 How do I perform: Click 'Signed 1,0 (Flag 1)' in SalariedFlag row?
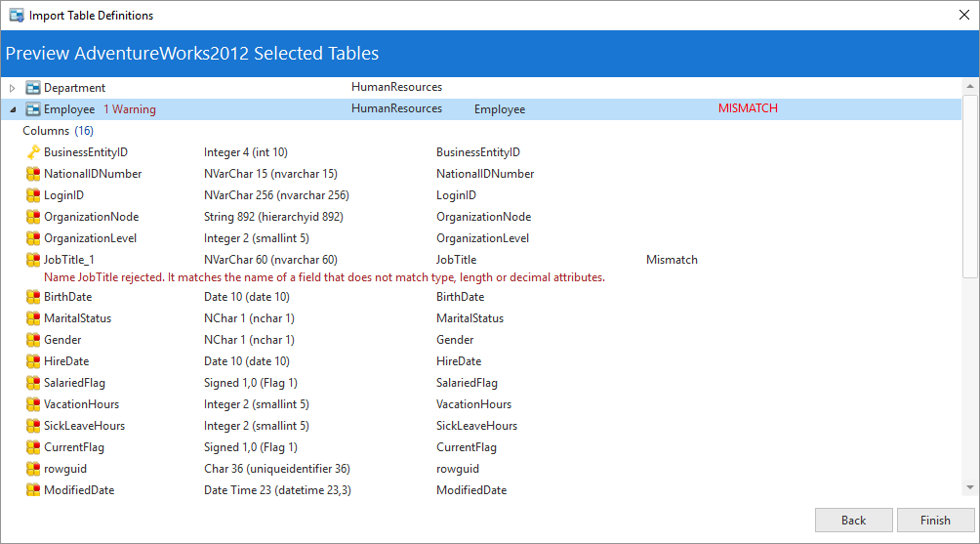click(251, 383)
